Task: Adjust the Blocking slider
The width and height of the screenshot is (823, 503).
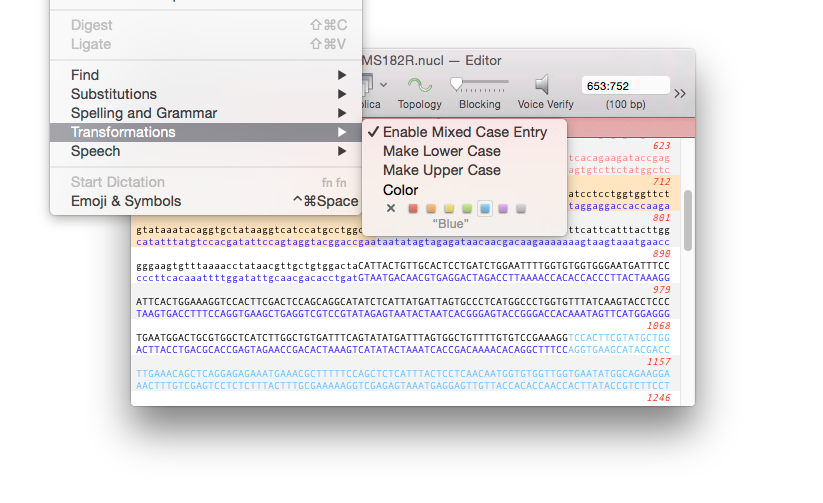Action: [479, 84]
